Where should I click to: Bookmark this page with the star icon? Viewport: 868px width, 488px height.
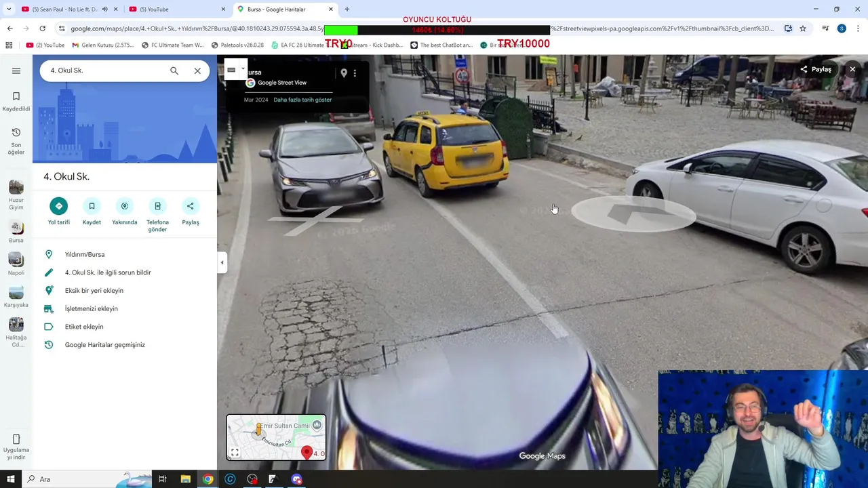(x=803, y=28)
